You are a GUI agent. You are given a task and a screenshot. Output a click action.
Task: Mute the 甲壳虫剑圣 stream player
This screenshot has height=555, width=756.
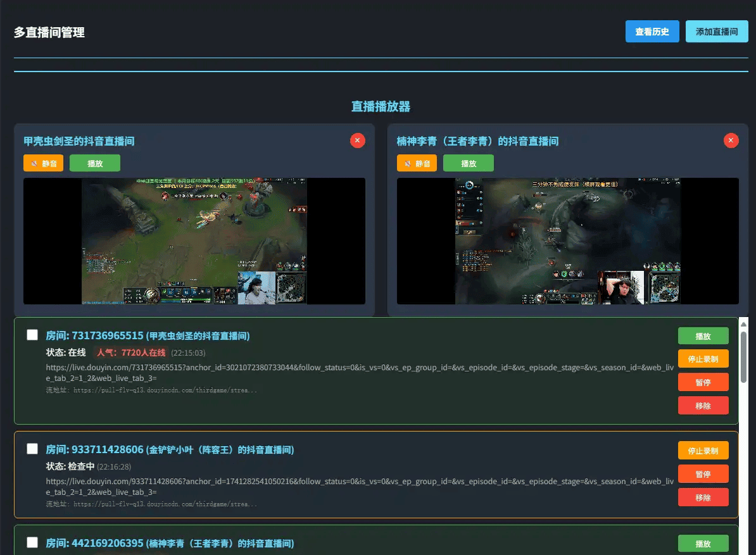44,163
